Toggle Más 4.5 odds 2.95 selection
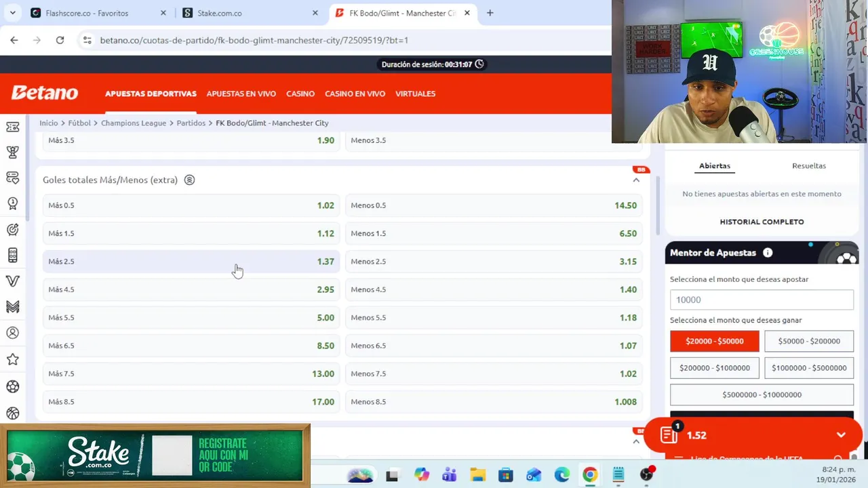The height and width of the screenshot is (488, 868). 191,289
